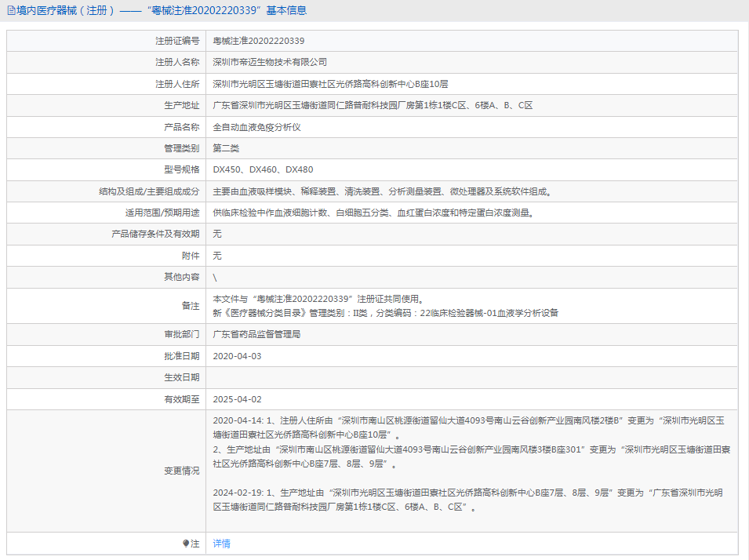This screenshot has width=749, height=560.
Task: Click the label 适用范围/预期用途
Action: point(162,213)
